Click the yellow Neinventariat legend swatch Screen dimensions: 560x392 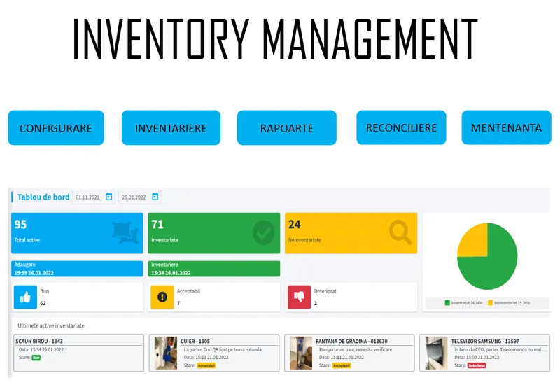(x=490, y=303)
